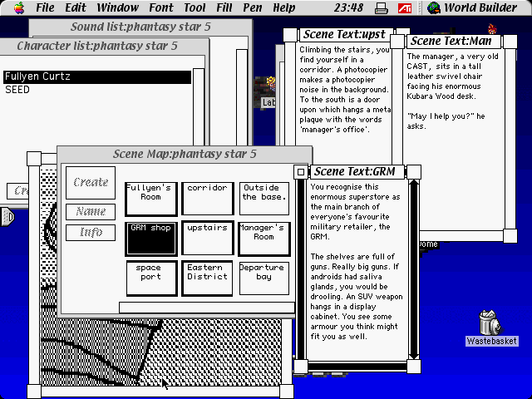The height and width of the screenshot is (399, 532).
Task: Select the upstairs scene box
Action: click(x=208, y=239)
